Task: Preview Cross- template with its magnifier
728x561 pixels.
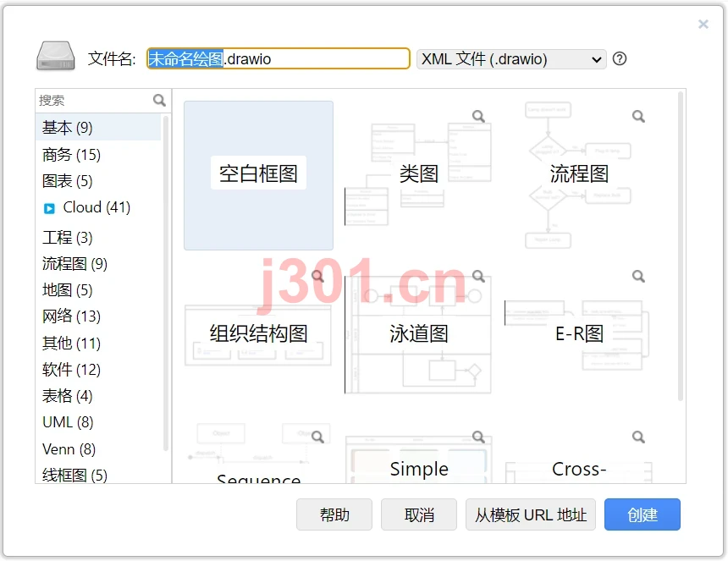Action: [638, 437]
